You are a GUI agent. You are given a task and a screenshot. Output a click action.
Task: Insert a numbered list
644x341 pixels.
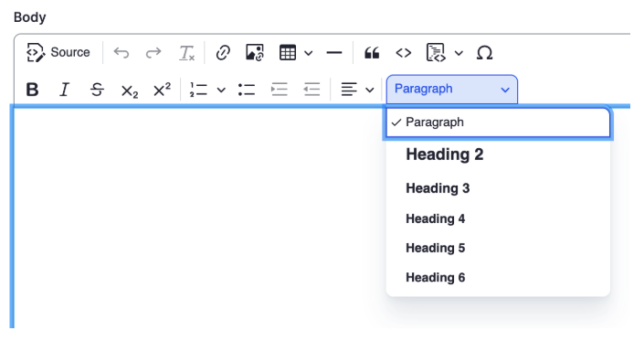pos(198,90)
